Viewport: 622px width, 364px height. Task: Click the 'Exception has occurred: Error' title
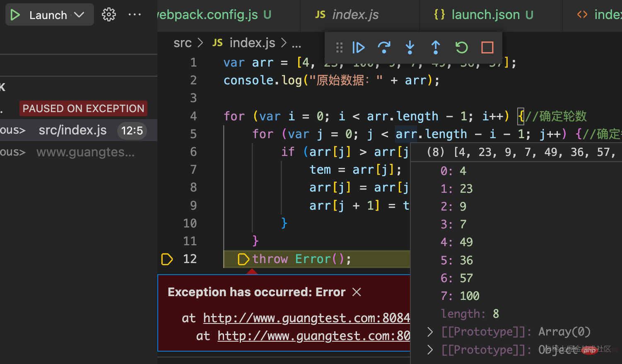click(256, 292)
